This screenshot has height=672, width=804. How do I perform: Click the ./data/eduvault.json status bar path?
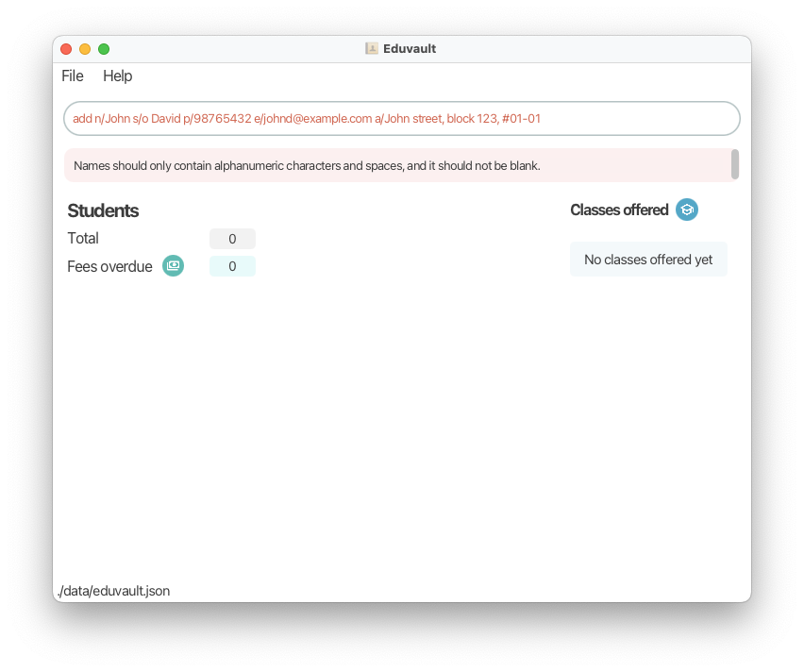[114, 591]
